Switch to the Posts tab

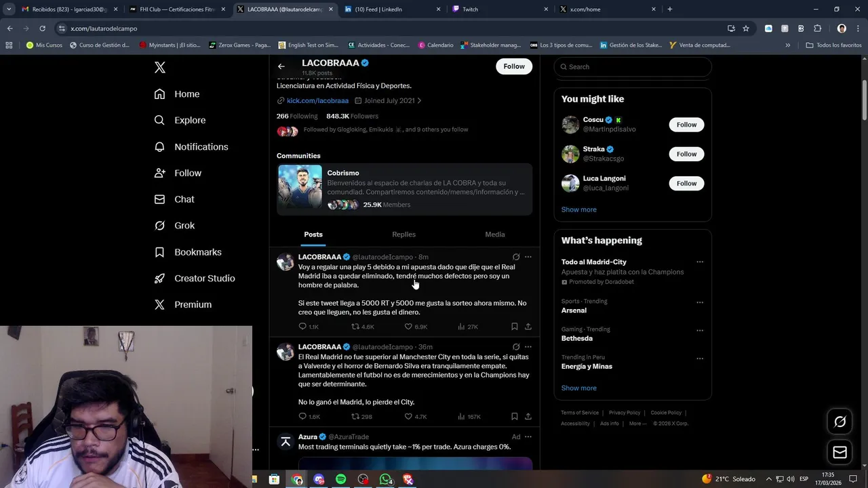pos(313,235)
